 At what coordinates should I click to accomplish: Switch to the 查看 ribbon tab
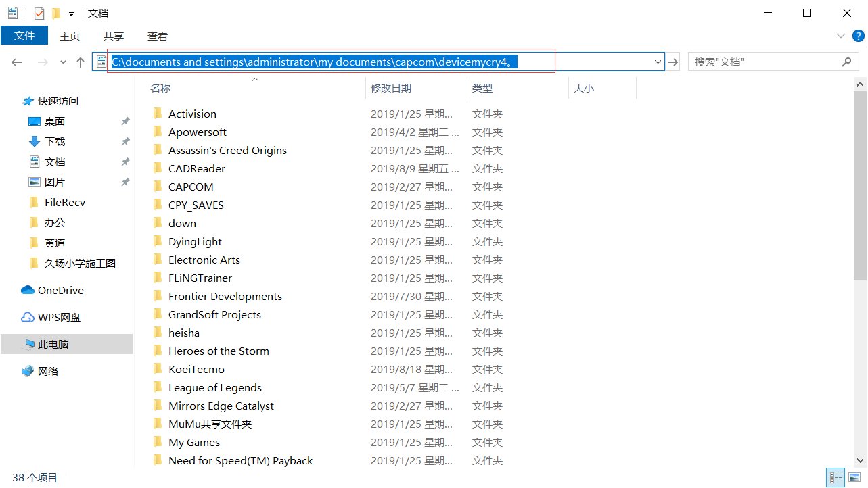point(158,36)
